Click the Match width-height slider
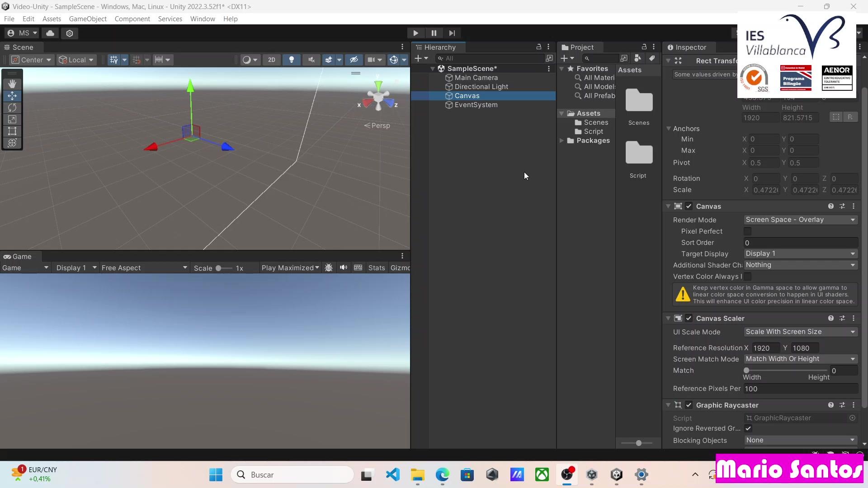The image size is (868, 488). click(x=787, y=371)
